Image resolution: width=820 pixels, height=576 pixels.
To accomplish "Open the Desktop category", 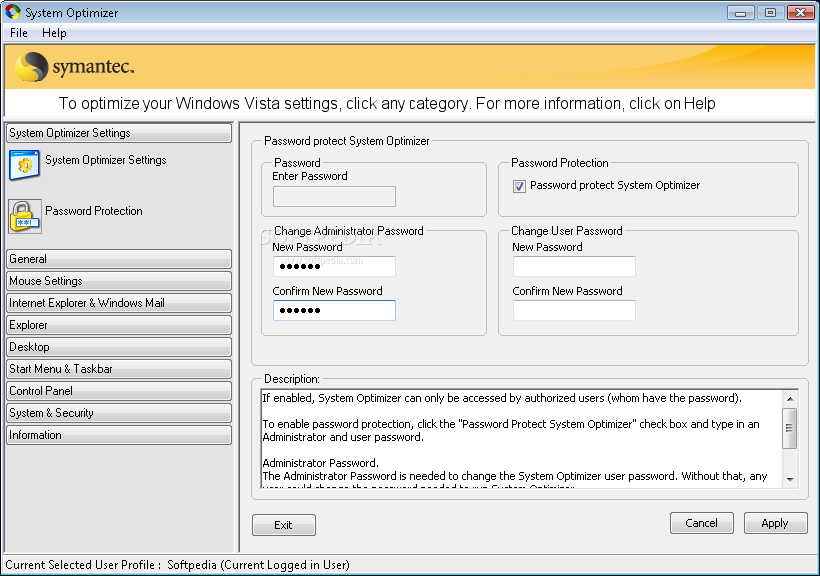I will pos(119,347).
